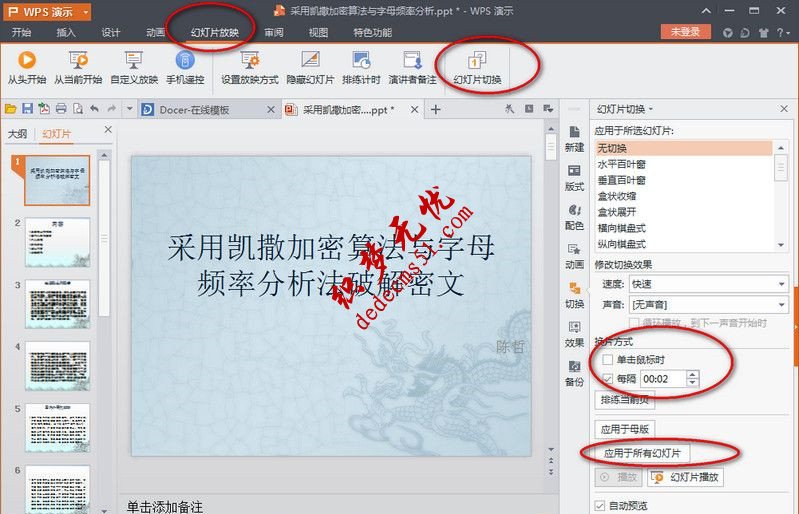Viewport: 799px width, 514px height.
Task: Redo the last action
Action: [x=112, y=109]
